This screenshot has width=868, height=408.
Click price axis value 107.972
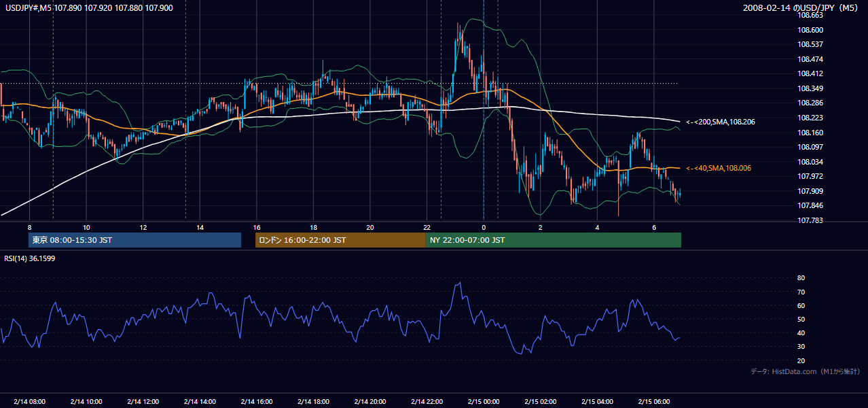[811, 176]
